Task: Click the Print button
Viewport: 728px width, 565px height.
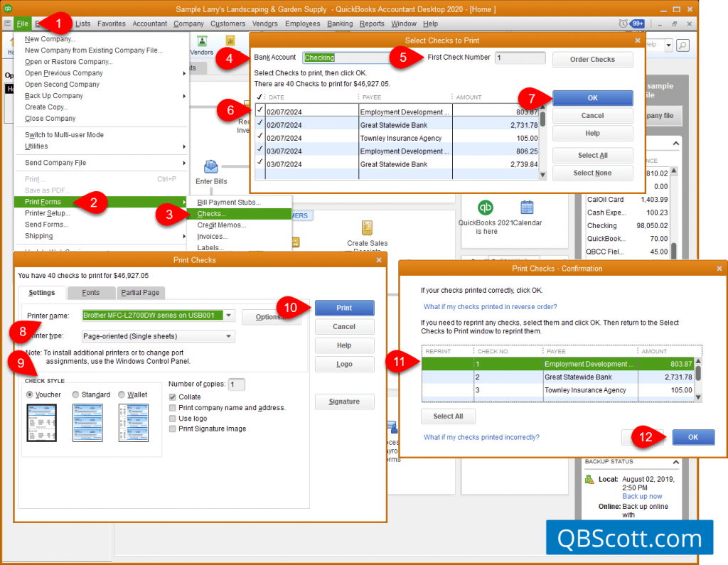Action: click(x=345, y=308)
